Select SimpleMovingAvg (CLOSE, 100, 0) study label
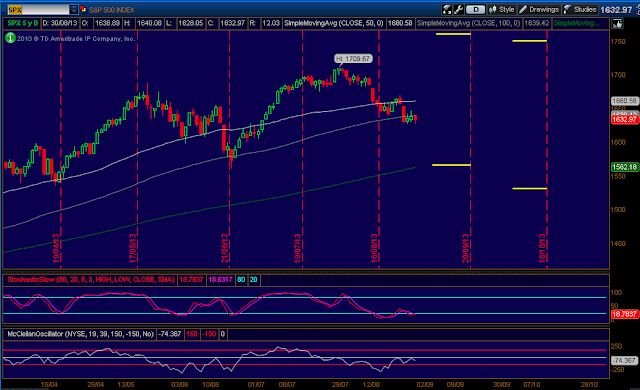Screen dimensions: 640x390 click(x=469, y=23)
